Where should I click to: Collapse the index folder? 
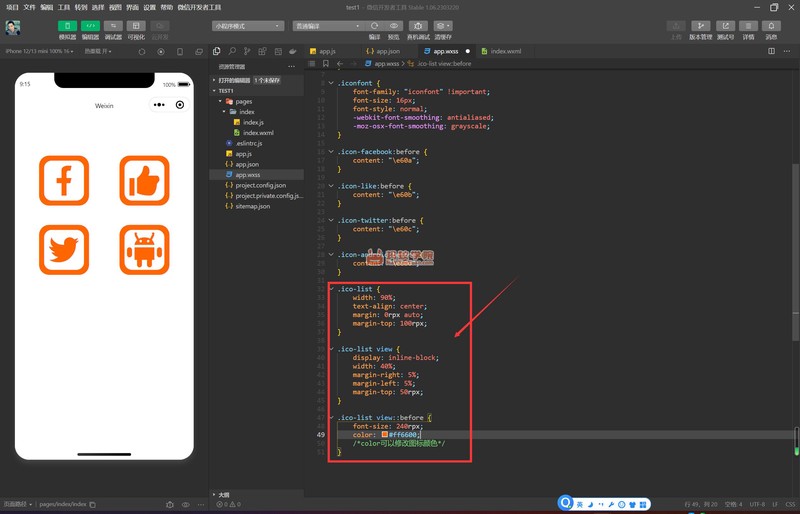(257, 112)
